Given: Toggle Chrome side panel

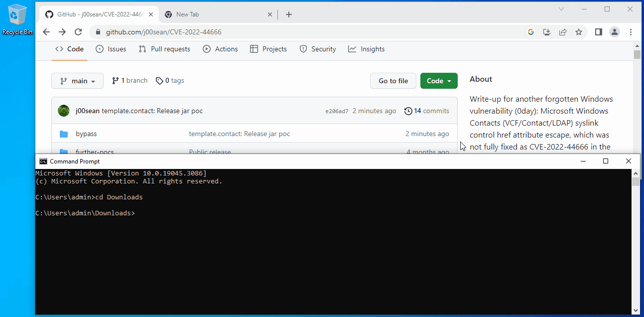Looking at the screenshot, I should click(599, 32).
